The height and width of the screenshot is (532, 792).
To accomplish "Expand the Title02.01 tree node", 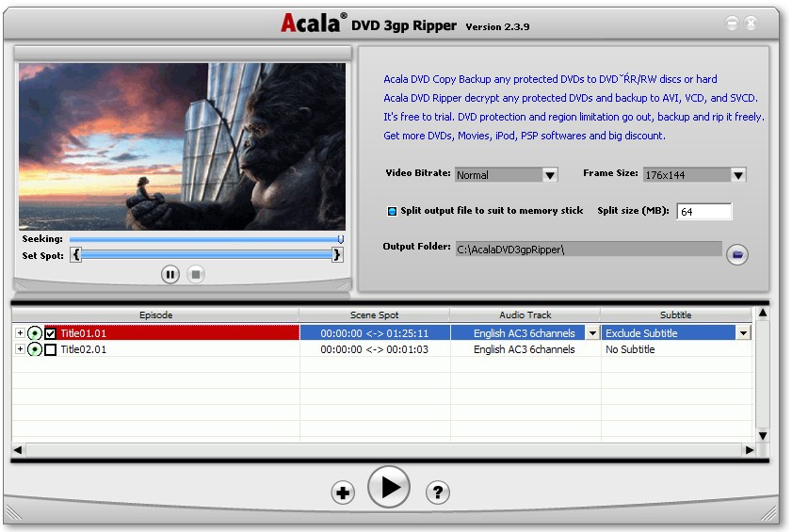I will 20,349.
